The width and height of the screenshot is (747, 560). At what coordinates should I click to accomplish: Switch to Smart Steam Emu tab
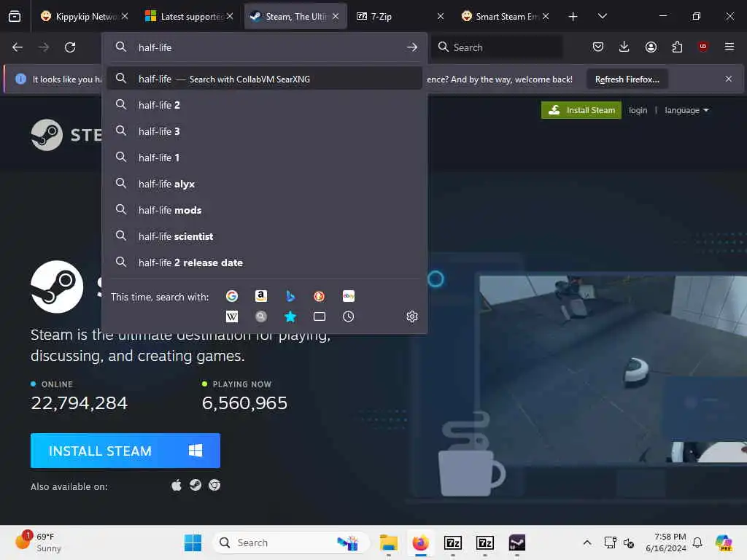point(505,16)
